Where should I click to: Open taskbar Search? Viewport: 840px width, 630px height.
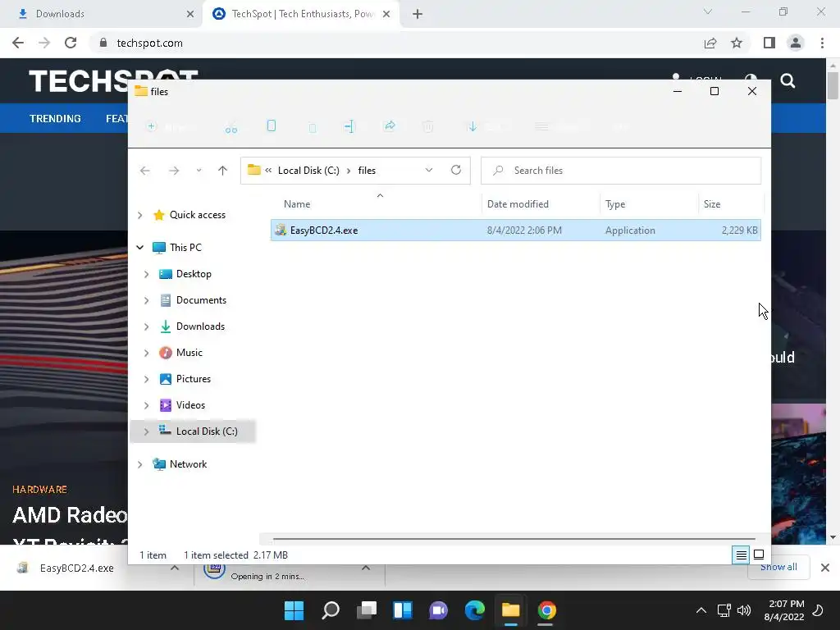(x=331, y=610)
